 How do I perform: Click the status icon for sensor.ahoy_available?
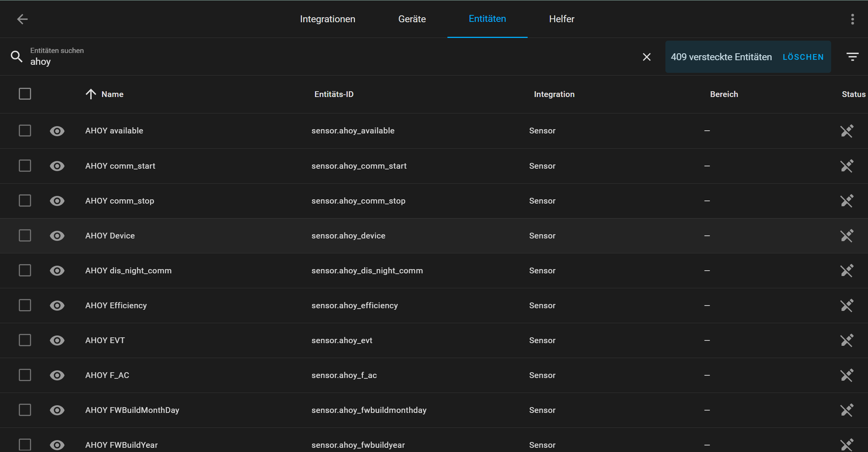(847, 131)
